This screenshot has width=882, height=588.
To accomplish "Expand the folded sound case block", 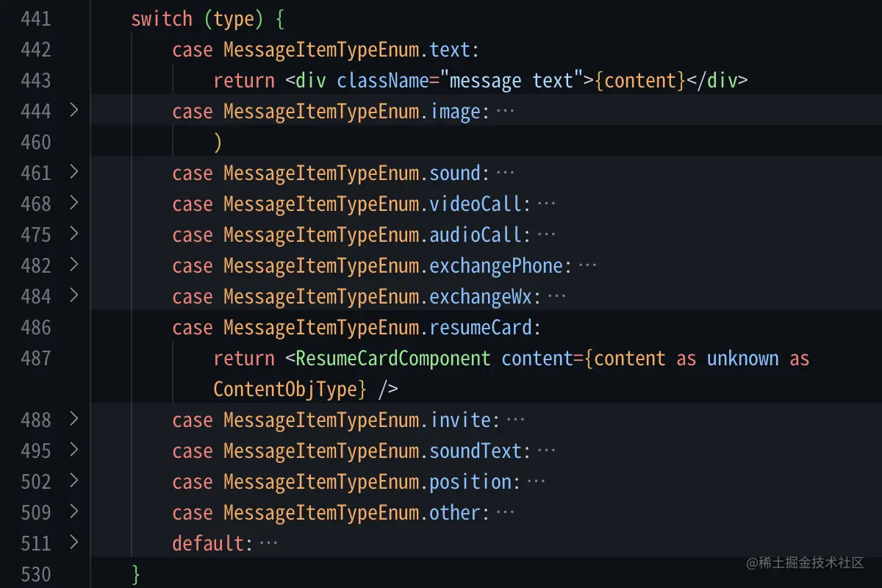I will 73,173.
